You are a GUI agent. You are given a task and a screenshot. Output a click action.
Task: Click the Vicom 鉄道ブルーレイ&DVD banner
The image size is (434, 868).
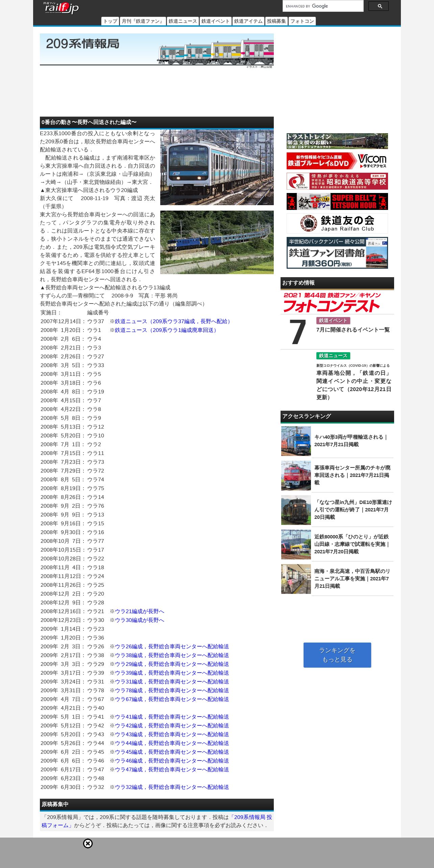pos(337,161)
